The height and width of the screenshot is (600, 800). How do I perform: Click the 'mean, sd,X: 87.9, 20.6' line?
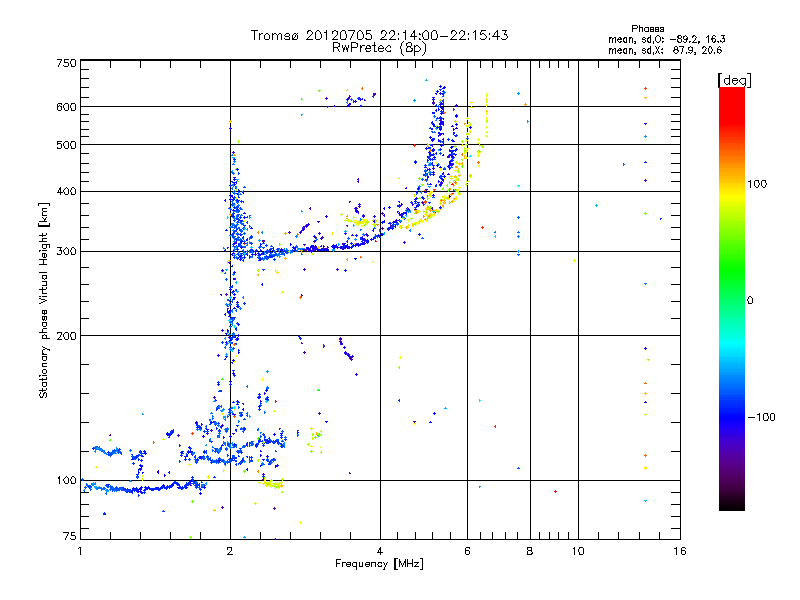(665, 50)
